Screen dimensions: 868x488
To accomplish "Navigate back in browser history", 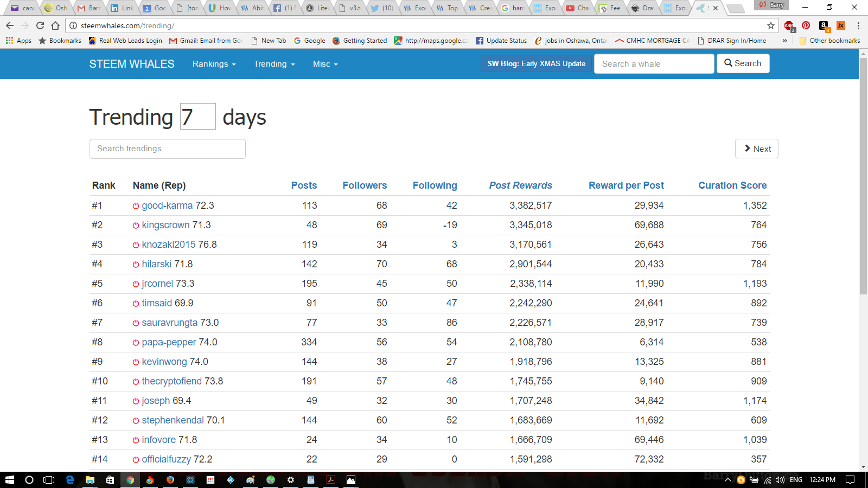I will point(10,25).
